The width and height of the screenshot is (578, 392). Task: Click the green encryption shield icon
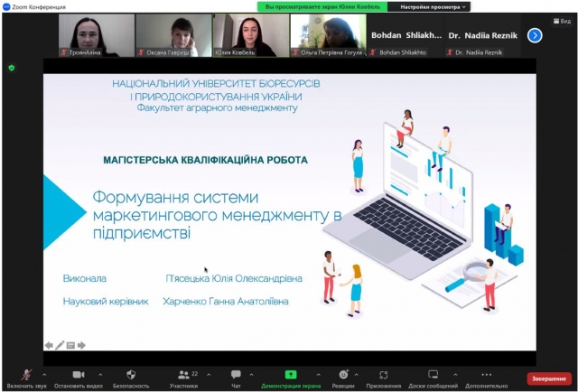pos(12,68)
